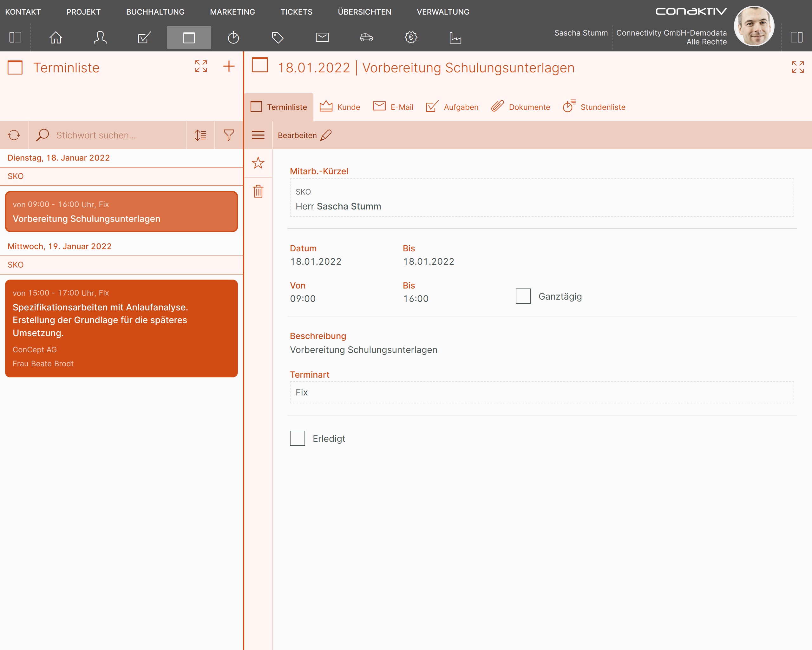Click the SKO row under Mittwoch
This screenshot has height=650, width=812.
121,265
